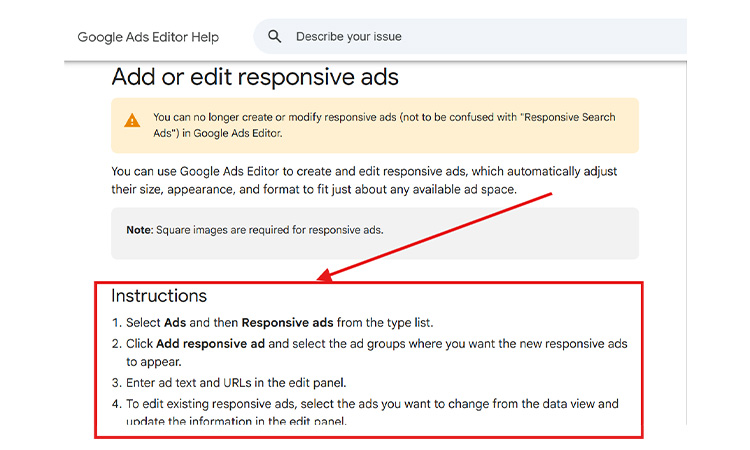
Task: Click step 3 'Enter ad text and URLs'
Action: pos(236,383)
